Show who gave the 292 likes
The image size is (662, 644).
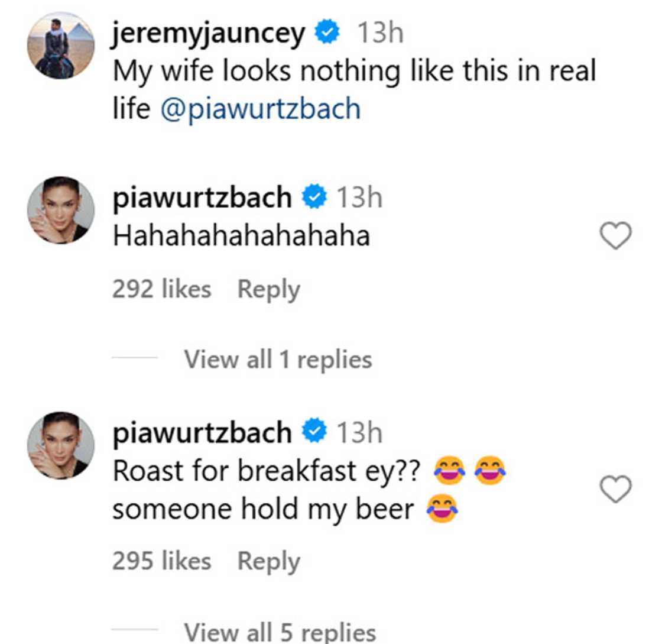pos(161,290)
